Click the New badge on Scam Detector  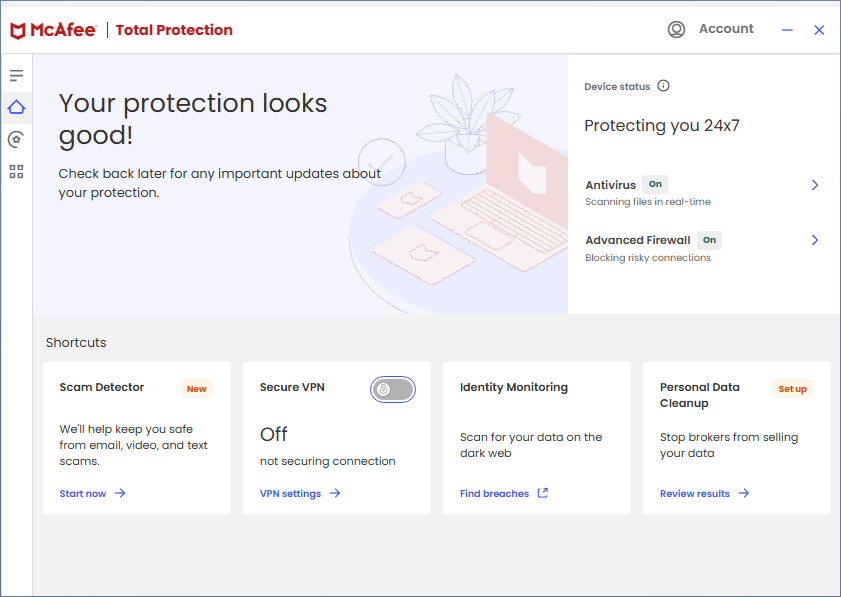197,389
